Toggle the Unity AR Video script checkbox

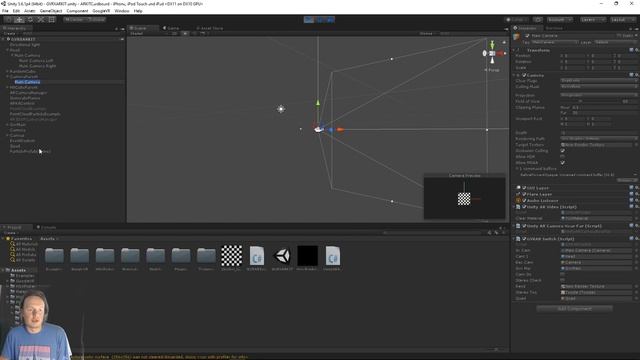pyautogui.click(x=524, y=207)
